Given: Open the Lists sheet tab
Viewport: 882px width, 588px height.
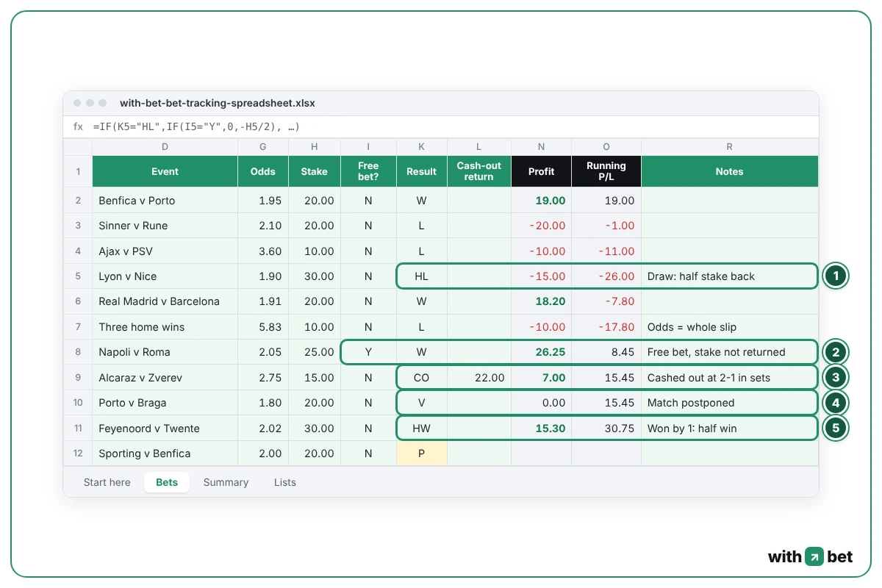Looking at the screenshot, I should tap(285, 482).
